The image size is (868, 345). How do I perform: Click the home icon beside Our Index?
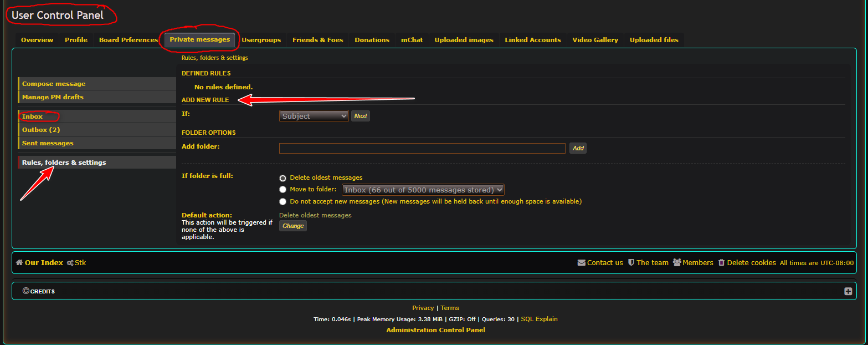click(x=19, y=263)
